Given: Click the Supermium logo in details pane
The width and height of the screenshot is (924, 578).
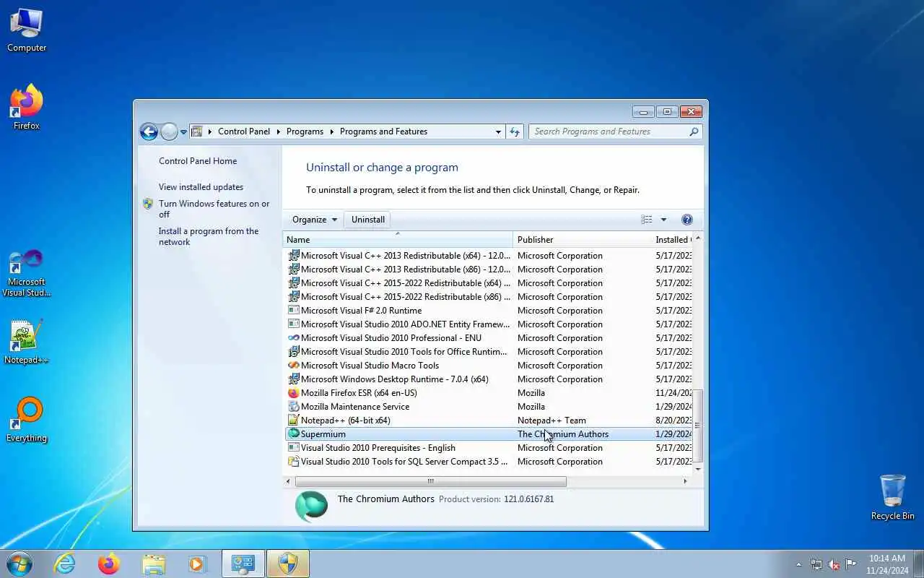Looking at the screenshot, I should (x=311, y=506).
